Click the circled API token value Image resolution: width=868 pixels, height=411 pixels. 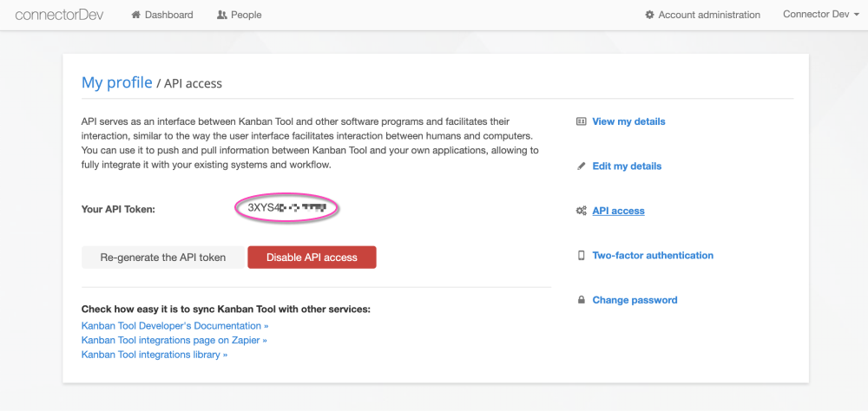pos(287,208)
